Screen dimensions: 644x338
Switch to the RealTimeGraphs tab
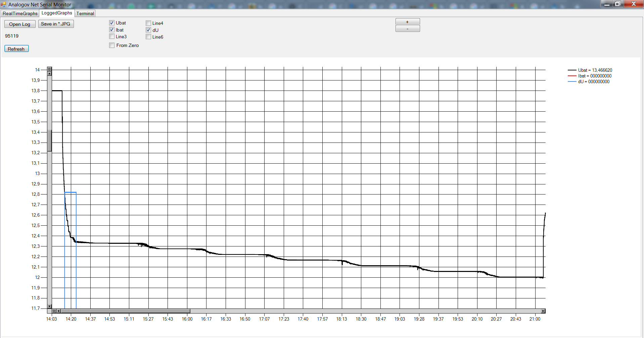20,13
